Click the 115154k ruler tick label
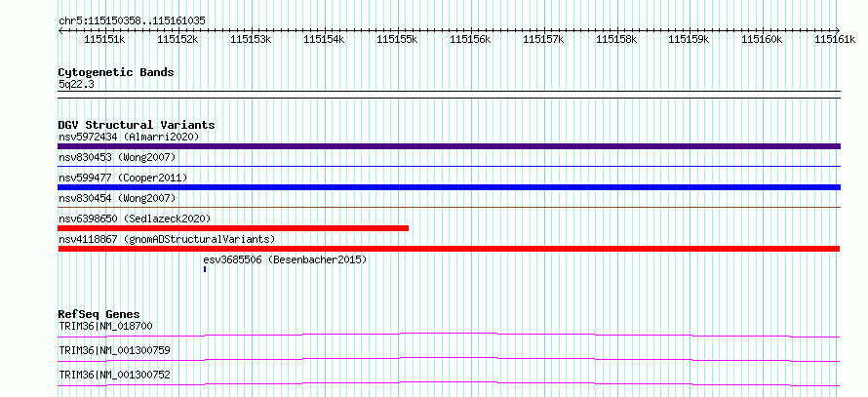 [x=325, y=39]
